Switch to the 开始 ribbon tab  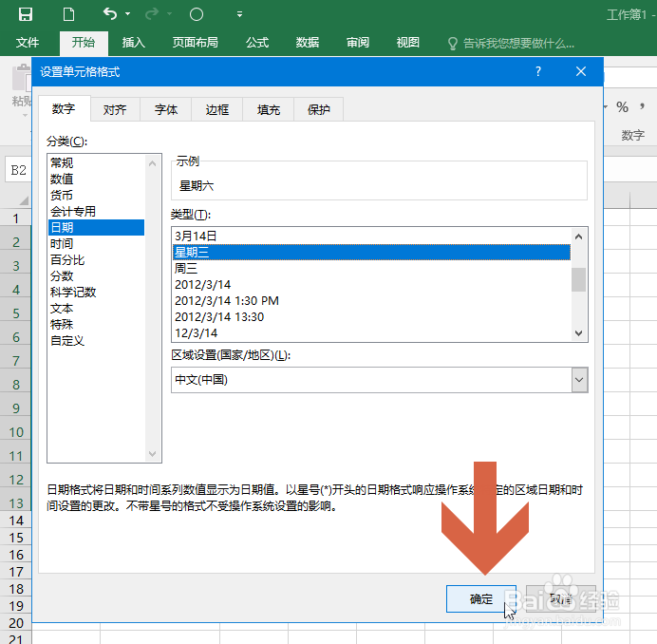[x=84, y=43]
